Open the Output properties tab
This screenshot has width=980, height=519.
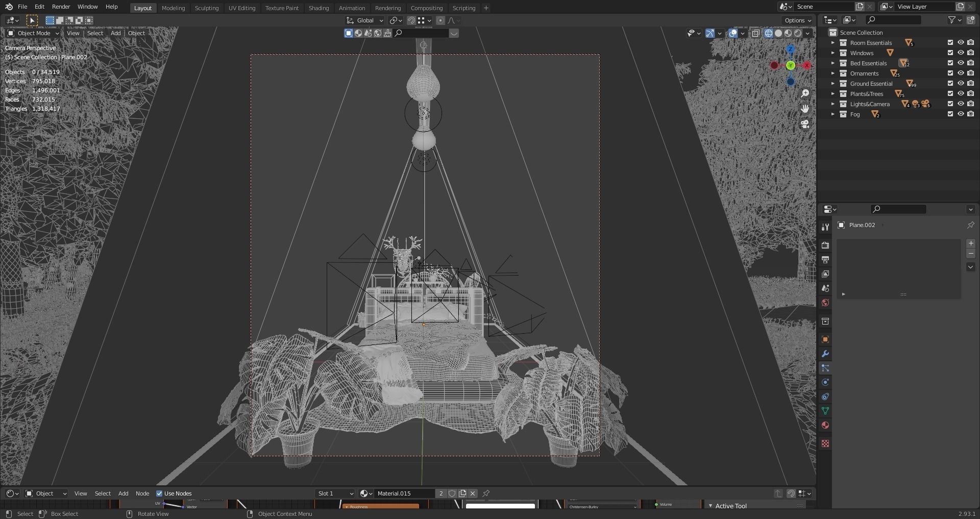pyautogui.click(x=825, y=260)
